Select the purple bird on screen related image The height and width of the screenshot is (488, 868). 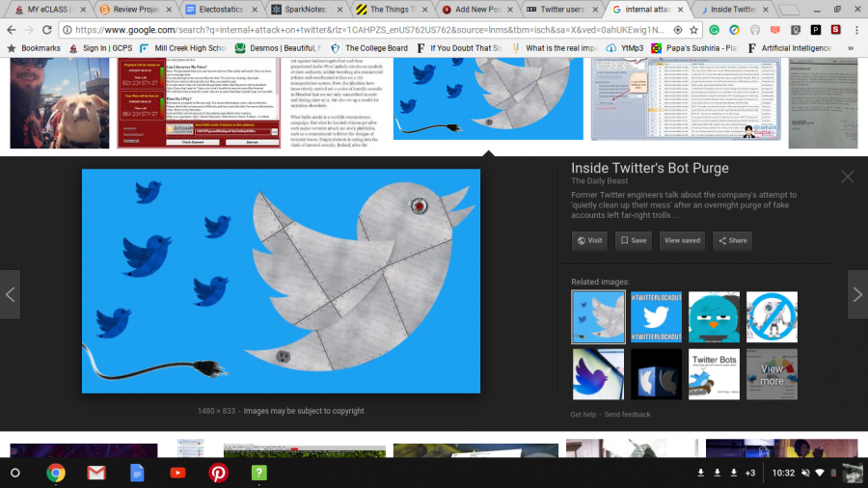pyautogui.click(x=598, y=374)
